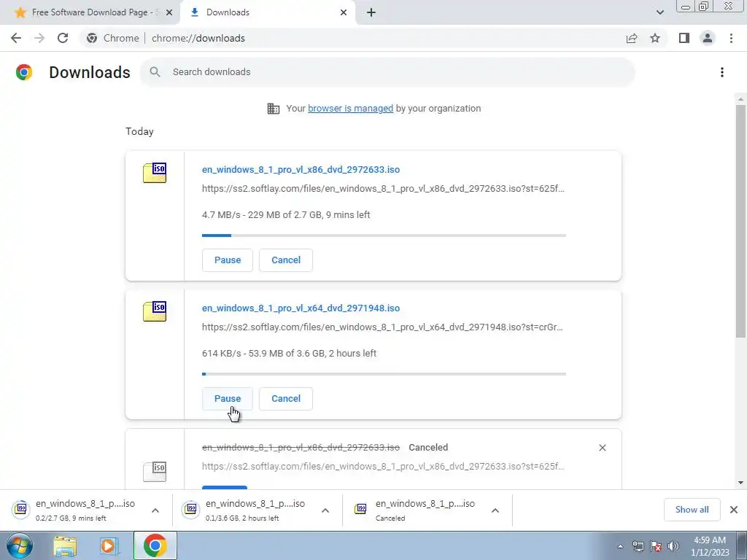Click the taskbar clock showing 4:59 AM

point(709,546)
